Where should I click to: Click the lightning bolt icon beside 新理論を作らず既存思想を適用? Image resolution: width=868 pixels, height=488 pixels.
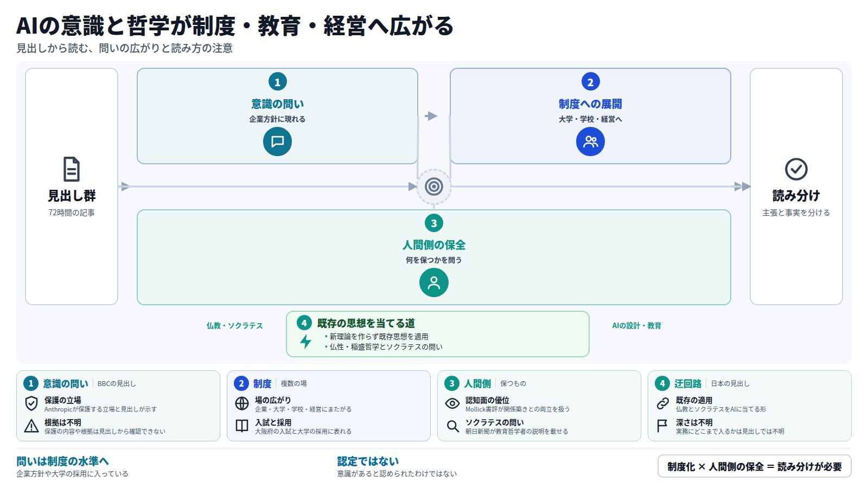tap(306, 342)
